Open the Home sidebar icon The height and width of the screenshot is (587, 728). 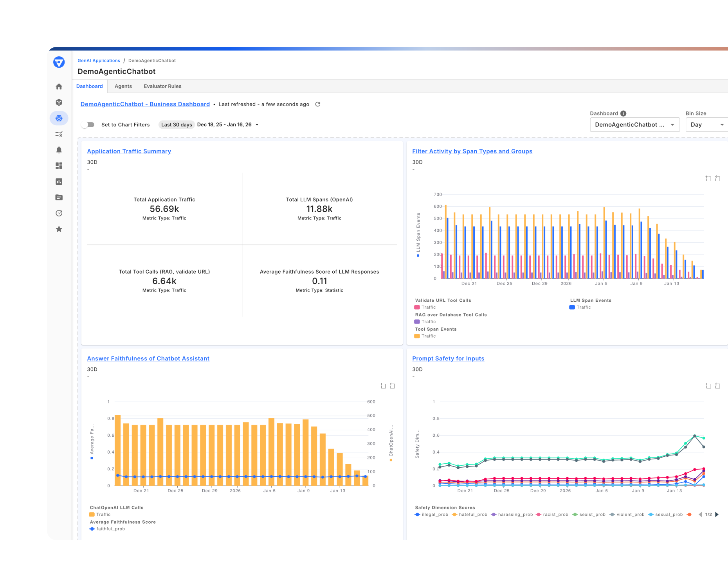pos(59,86)
